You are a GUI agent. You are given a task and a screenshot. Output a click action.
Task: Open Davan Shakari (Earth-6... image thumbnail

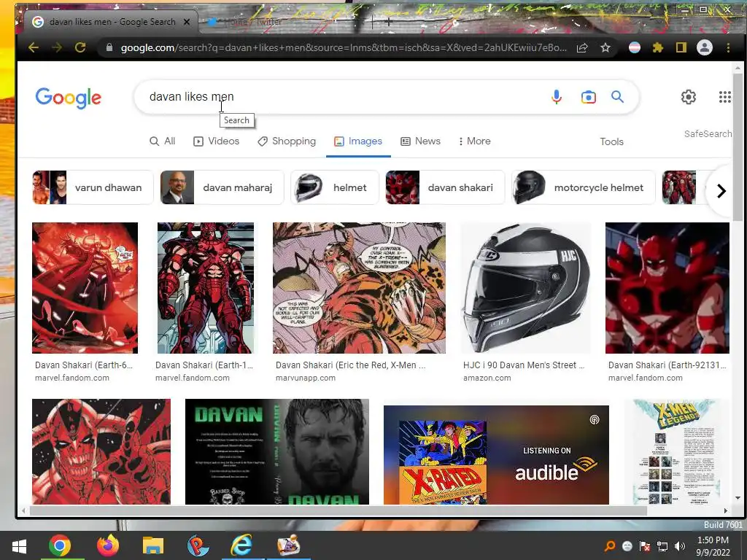point(85,288)
